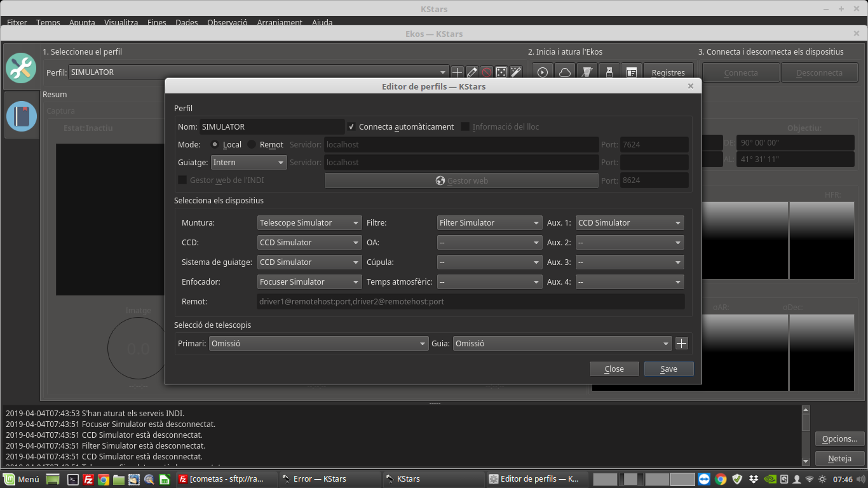Open the Temps menu in KStars
This screenshot has width=868, height=488.
point(48,22)
